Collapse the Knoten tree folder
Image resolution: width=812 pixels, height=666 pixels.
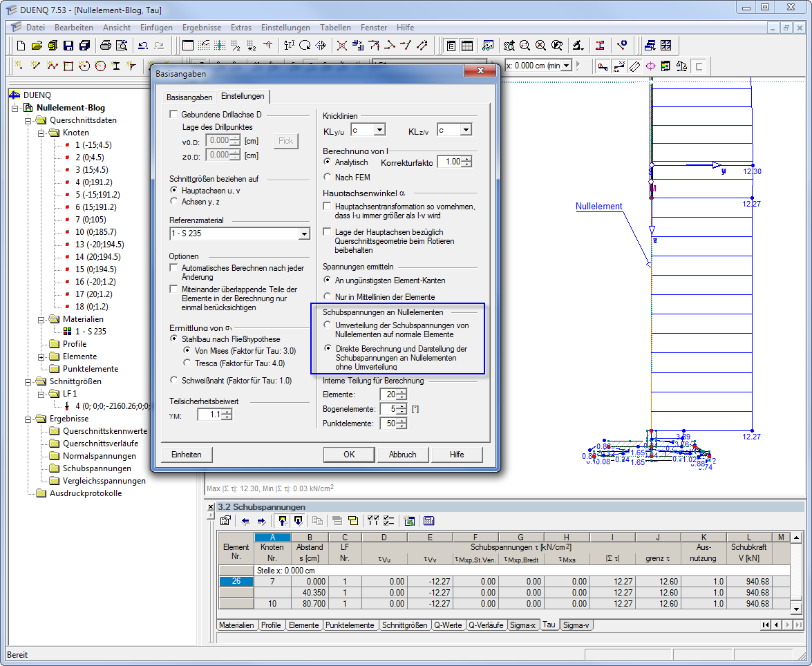click(x=41, y=133)
